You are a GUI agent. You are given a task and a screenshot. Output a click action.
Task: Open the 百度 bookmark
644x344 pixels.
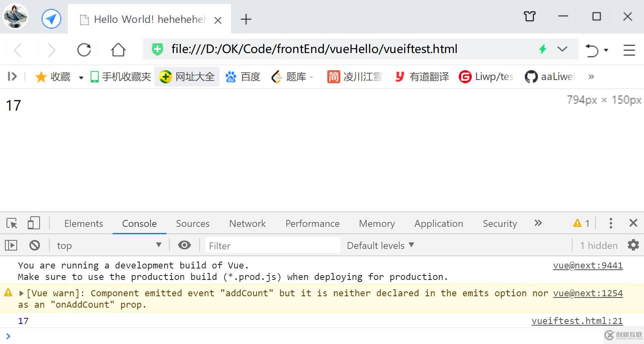(243, 77)
